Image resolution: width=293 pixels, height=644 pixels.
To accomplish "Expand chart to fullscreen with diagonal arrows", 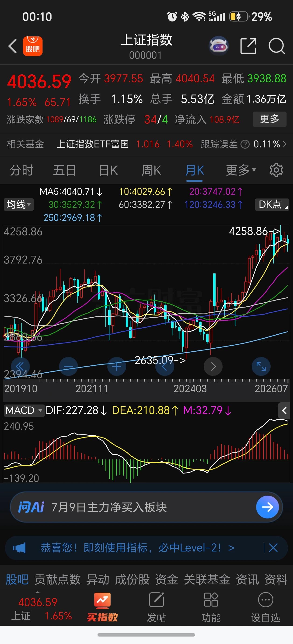I will pos(261,367).
